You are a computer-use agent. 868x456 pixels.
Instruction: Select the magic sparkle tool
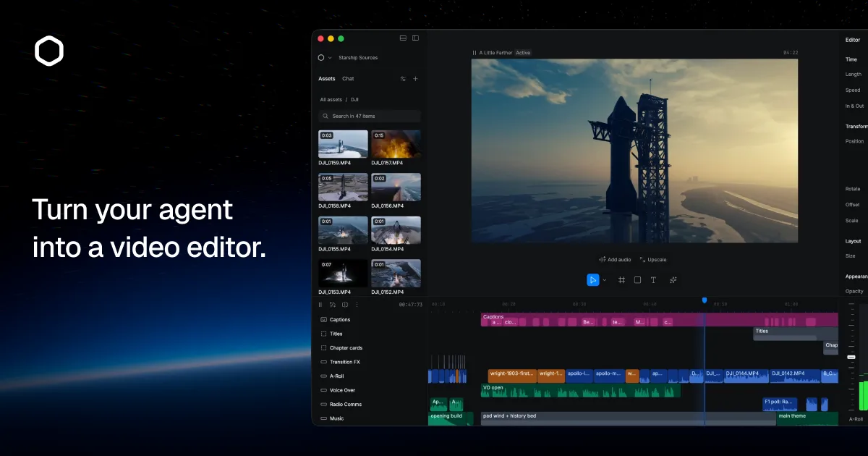tap(673, 280)
